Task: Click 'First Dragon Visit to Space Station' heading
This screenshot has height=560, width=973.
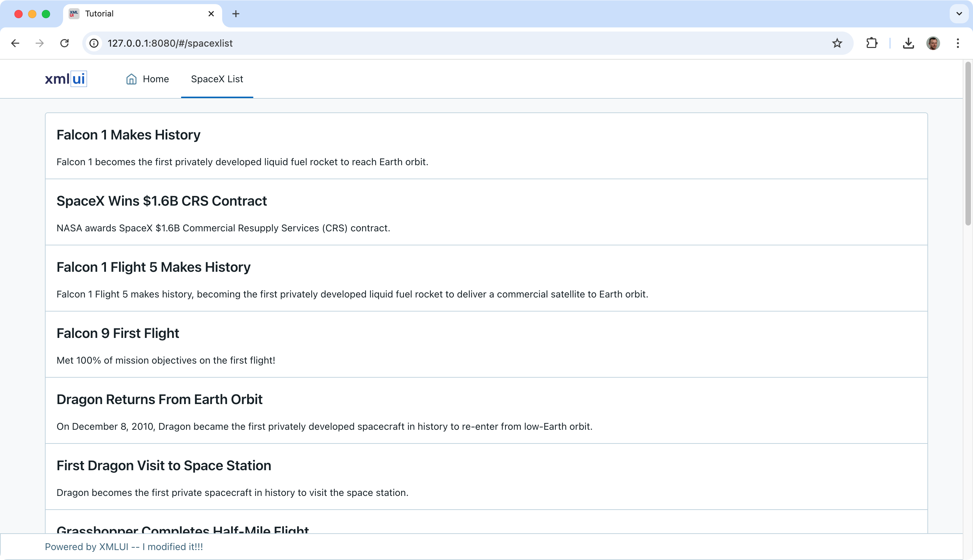Action: click(x=164, y=466)
